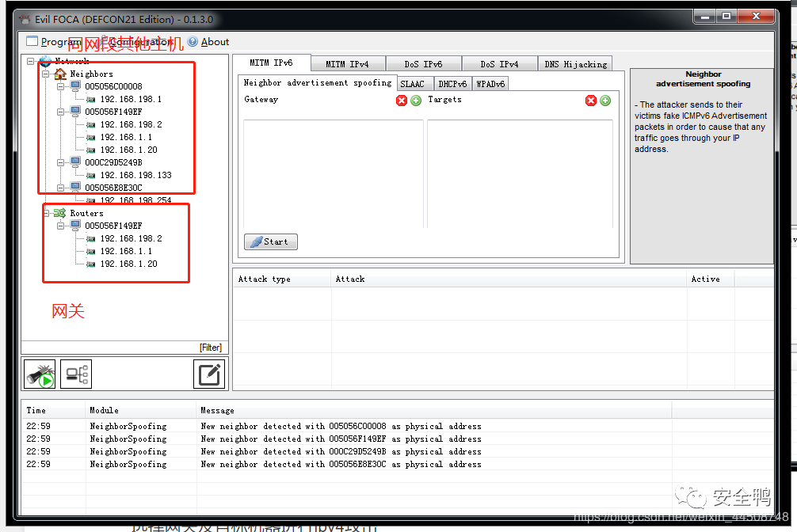797x532 pixels.
Task: Switch to DoS IPv4 tab
Action: coord(500,64)
